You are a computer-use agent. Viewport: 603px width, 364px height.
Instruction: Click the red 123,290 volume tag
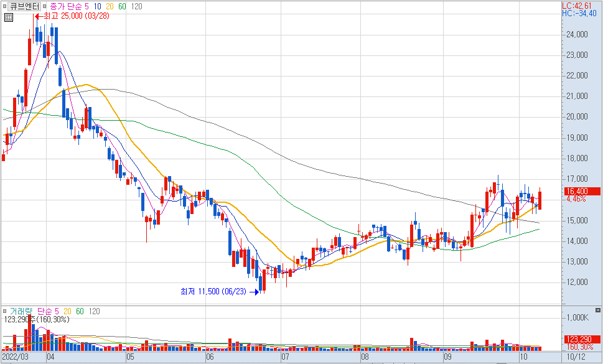coord(582,339)
